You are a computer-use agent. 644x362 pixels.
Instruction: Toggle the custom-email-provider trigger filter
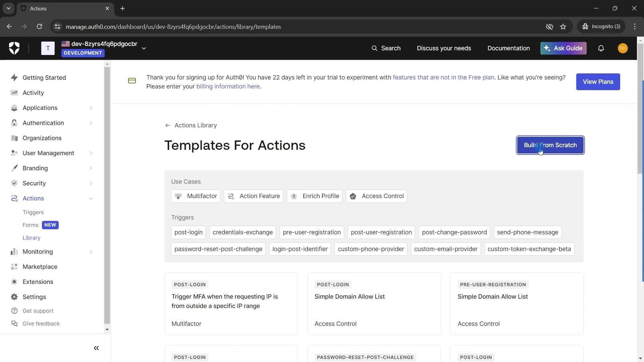446,249
